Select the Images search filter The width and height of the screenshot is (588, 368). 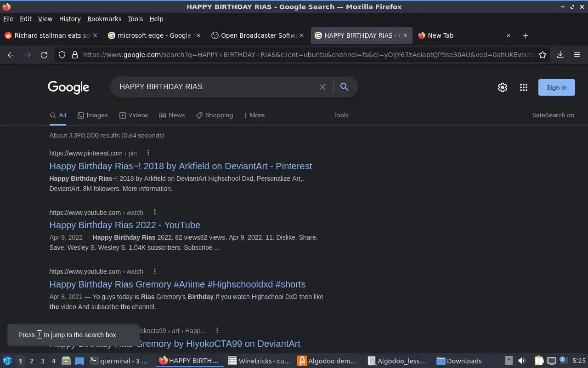click(93, 115)
